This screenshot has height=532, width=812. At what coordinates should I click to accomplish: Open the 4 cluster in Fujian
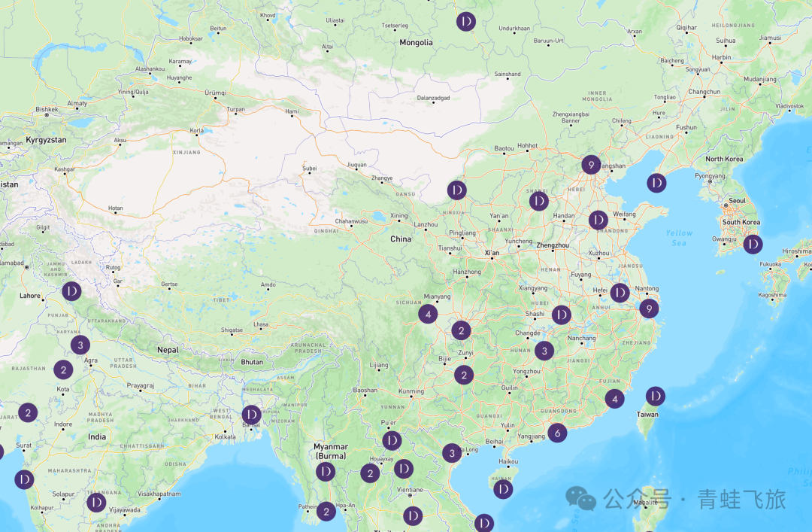coord(615,399)
